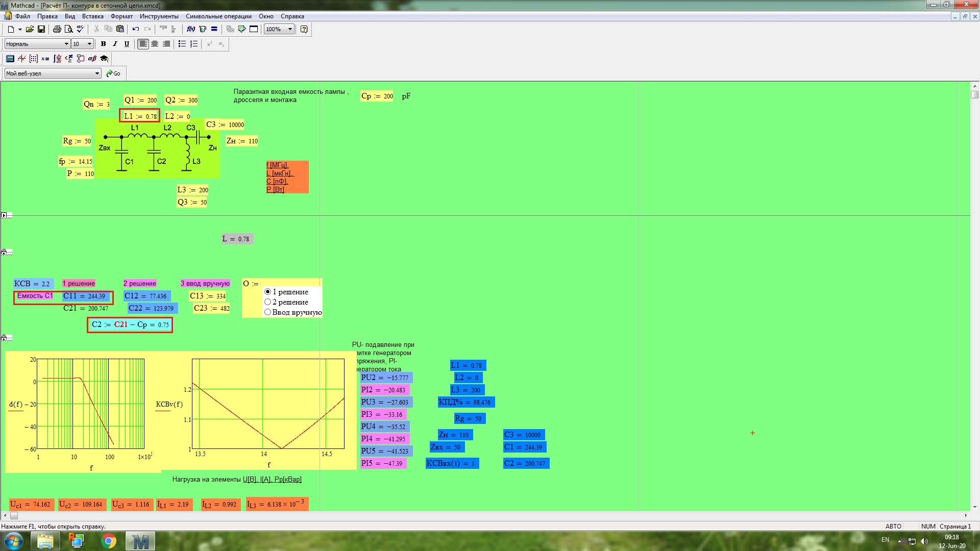Open the Calculus integral palette

57,59
